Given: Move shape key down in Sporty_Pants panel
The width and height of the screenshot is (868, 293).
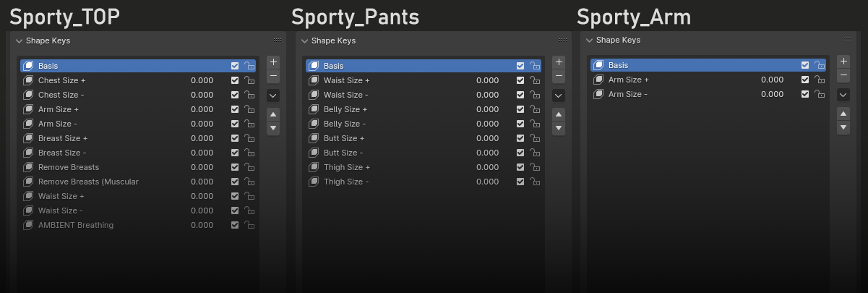Looking at the screenshot, I should click(559, 128).
